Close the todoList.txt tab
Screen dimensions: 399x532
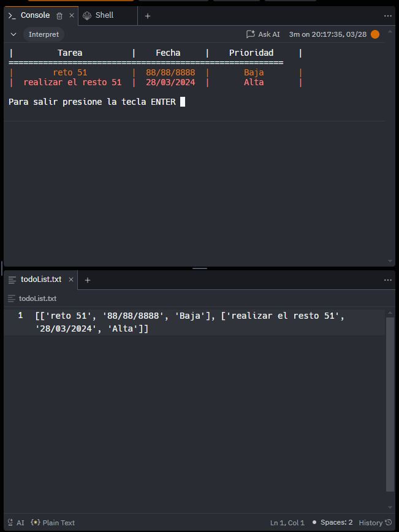click(70, 279)
